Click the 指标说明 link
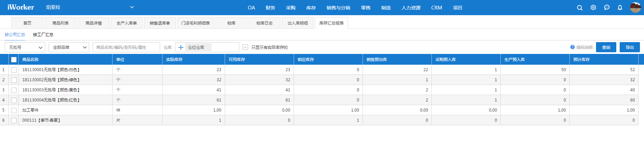644x154 pixels. [584, 47]
